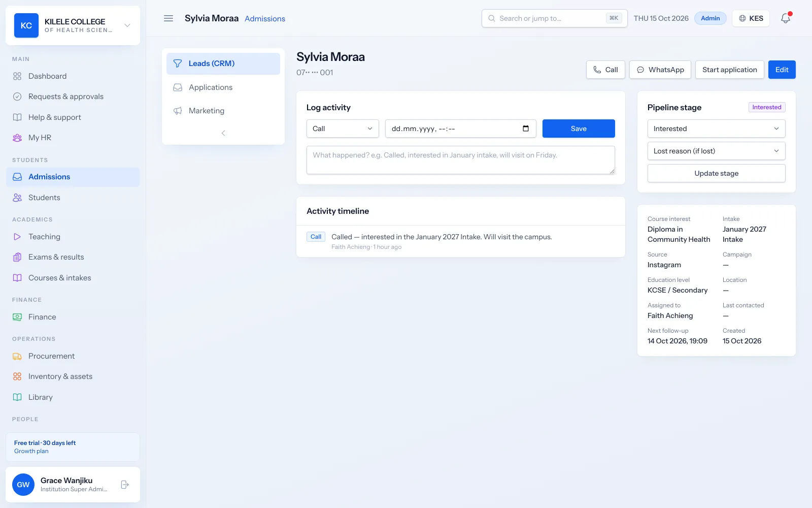
Task: Open Dashboard from the sidebar
Action: [73, 76]
